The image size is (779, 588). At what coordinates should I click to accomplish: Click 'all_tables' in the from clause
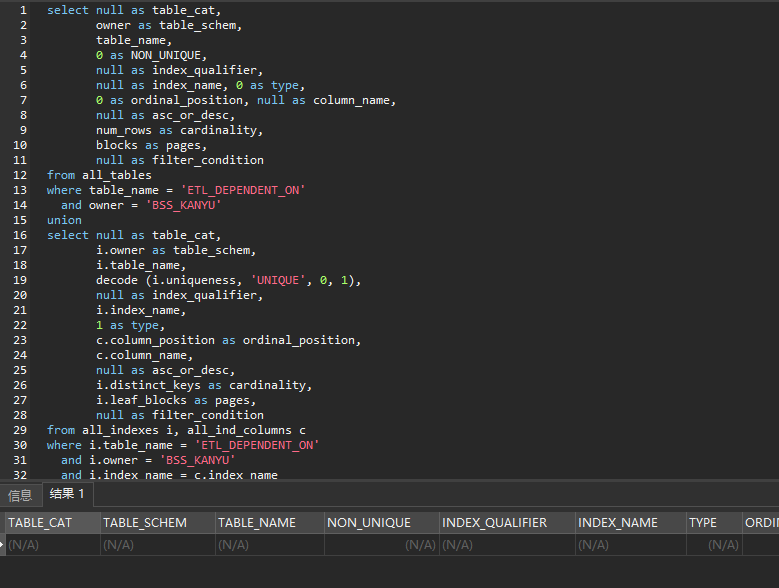(117, 175)
